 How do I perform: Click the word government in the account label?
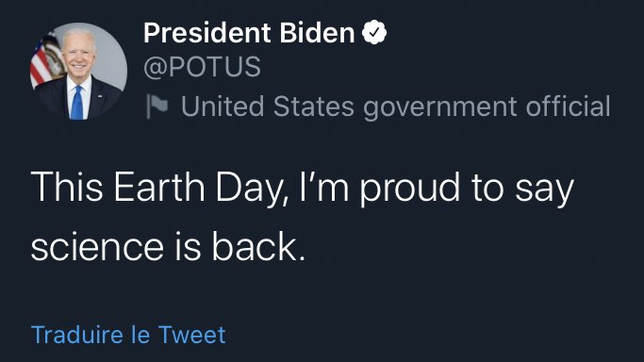[x=440, y=107]
